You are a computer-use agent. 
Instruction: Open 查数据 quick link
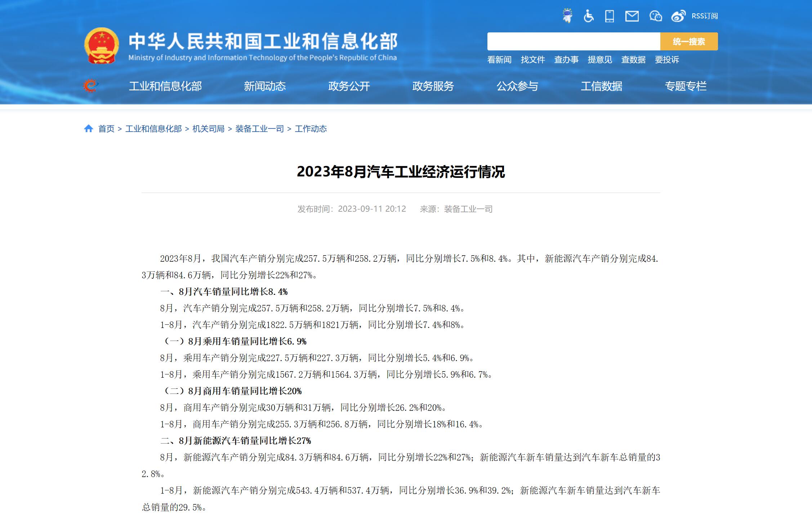(x=633, y=60)
